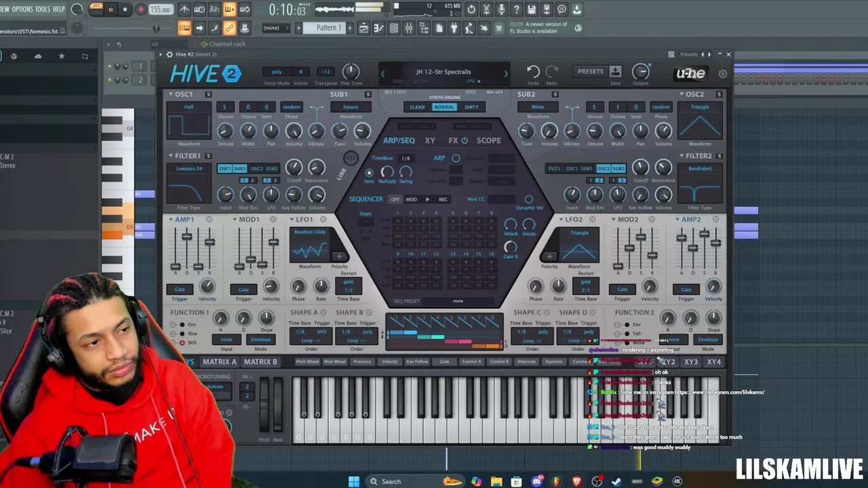Toggle the Dynamic Vel switch

529,199
